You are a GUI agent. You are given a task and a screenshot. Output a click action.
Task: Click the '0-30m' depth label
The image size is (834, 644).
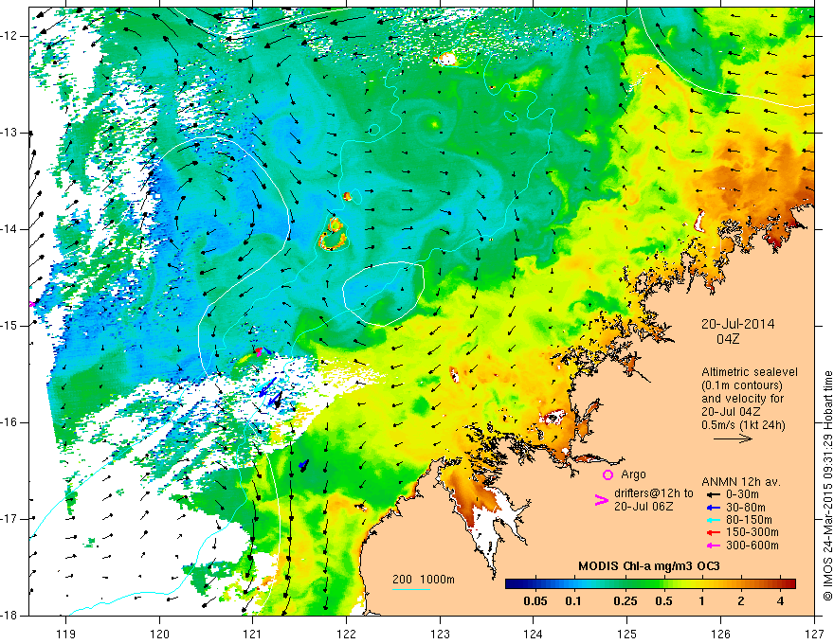[x=742, y=494]
